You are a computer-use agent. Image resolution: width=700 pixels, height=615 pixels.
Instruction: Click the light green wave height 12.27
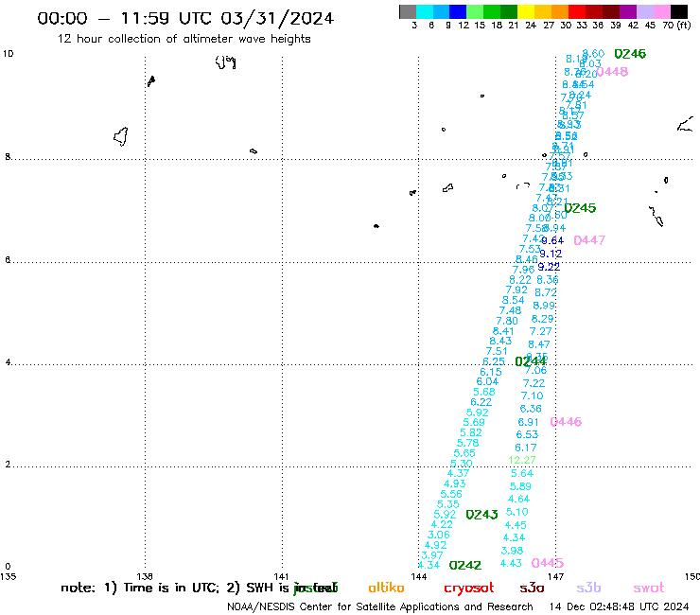click(x=522, y=460)
